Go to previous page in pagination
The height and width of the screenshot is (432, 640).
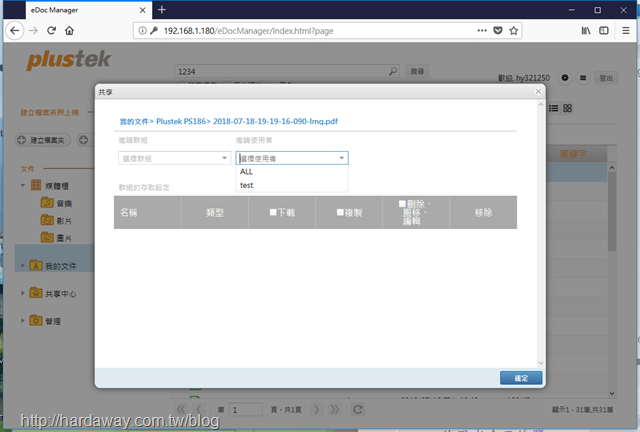click(199, 410)
